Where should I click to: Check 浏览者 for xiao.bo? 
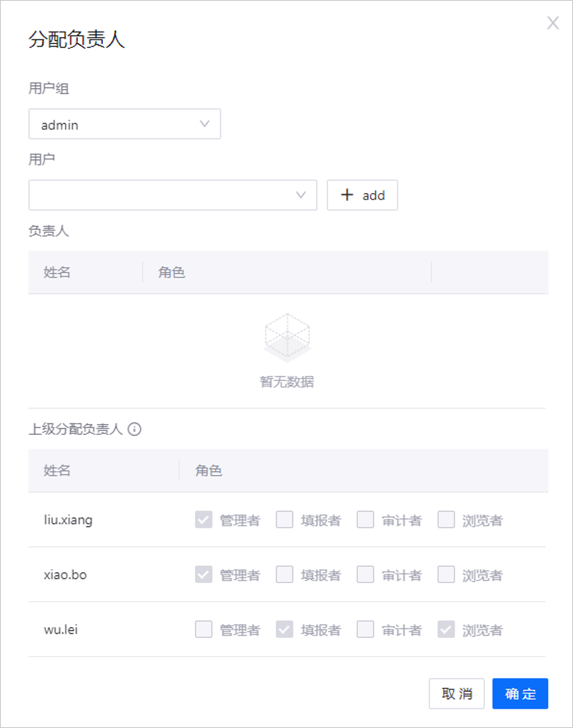point(445,574)
